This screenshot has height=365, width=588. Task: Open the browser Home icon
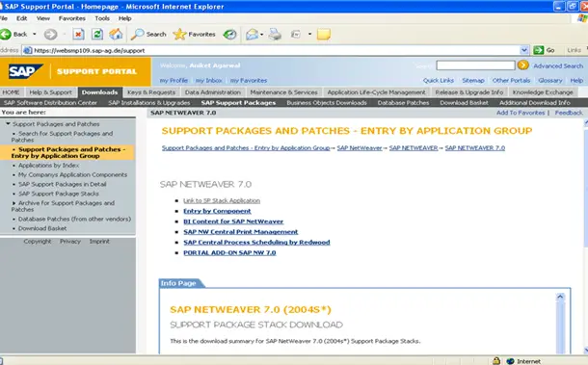point(116,34)
